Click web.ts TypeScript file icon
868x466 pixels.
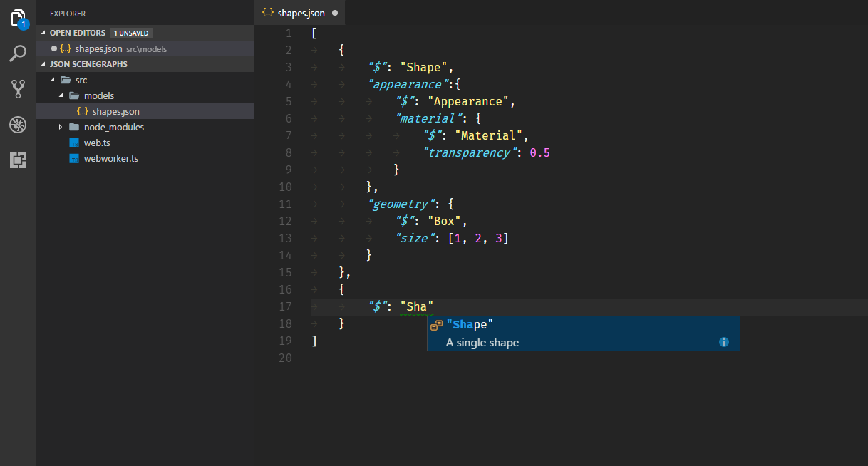pos(74,143)
